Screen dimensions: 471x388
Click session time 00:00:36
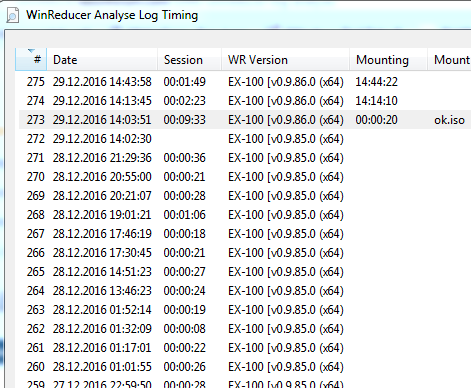coord(185,158)
